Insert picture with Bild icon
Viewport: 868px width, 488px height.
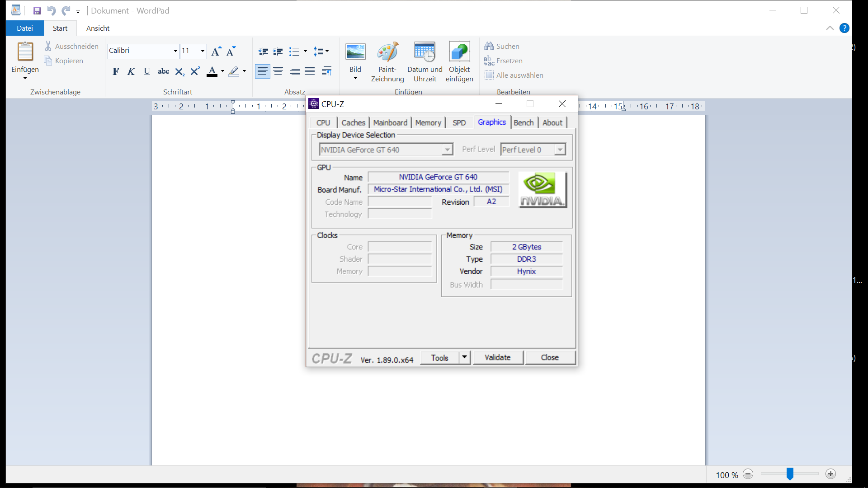tap(355, 52)
